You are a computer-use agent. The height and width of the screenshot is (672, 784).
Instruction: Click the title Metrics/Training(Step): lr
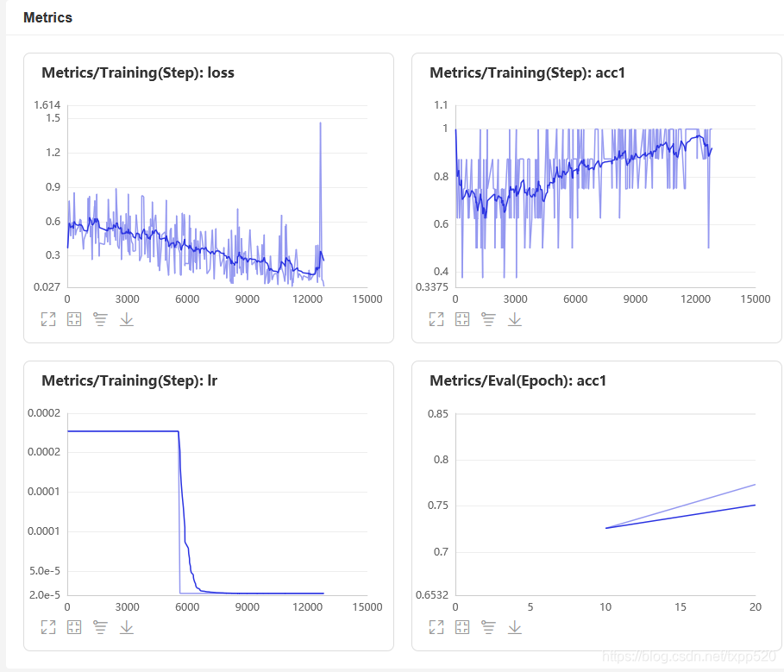point(129,381)
